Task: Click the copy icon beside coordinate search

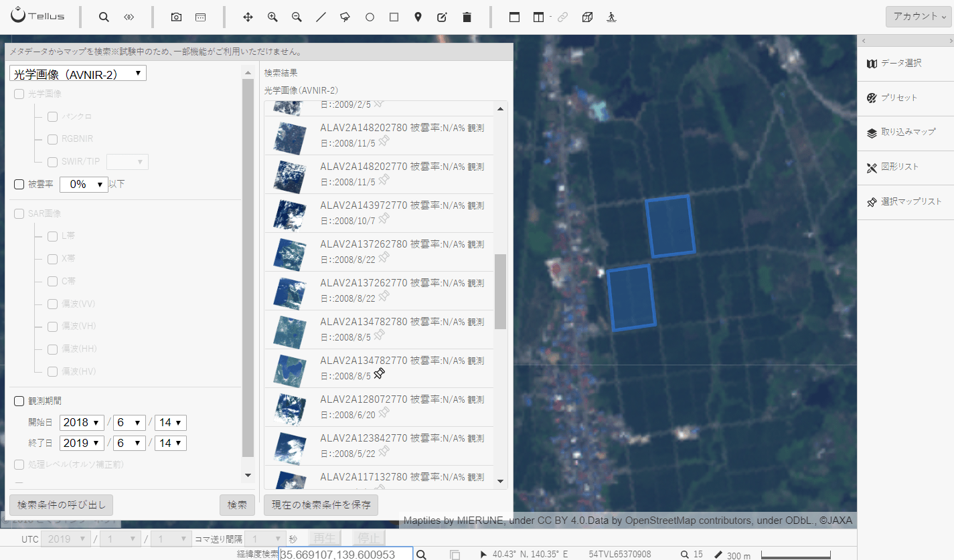Action: click(x=455, y=555)
